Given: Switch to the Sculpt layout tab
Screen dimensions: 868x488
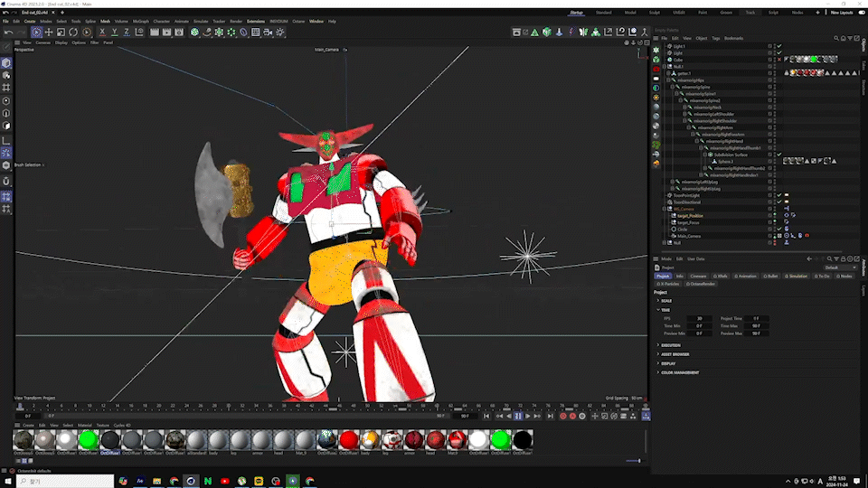Looking at the screenshot, I should pos(655,12).
